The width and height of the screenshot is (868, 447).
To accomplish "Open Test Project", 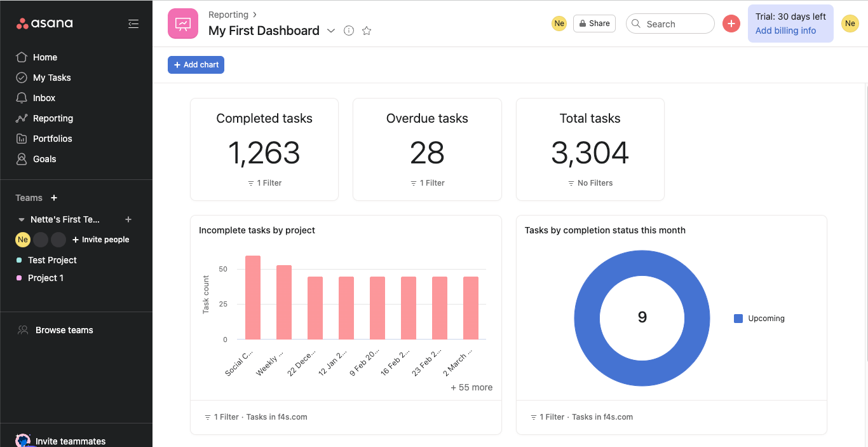I will [52, 260].
